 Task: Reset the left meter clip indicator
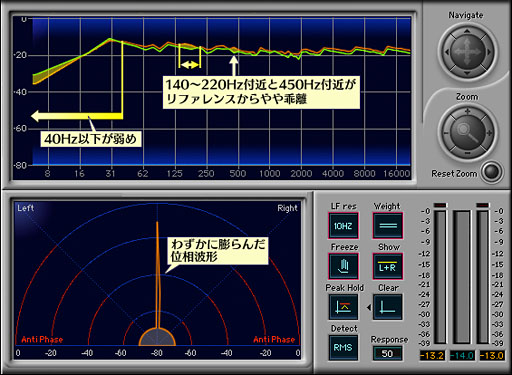point(440,205)
